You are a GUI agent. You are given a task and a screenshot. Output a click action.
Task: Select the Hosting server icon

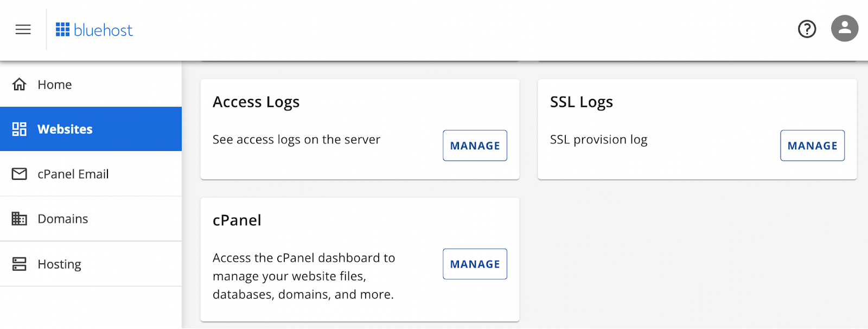19,264
